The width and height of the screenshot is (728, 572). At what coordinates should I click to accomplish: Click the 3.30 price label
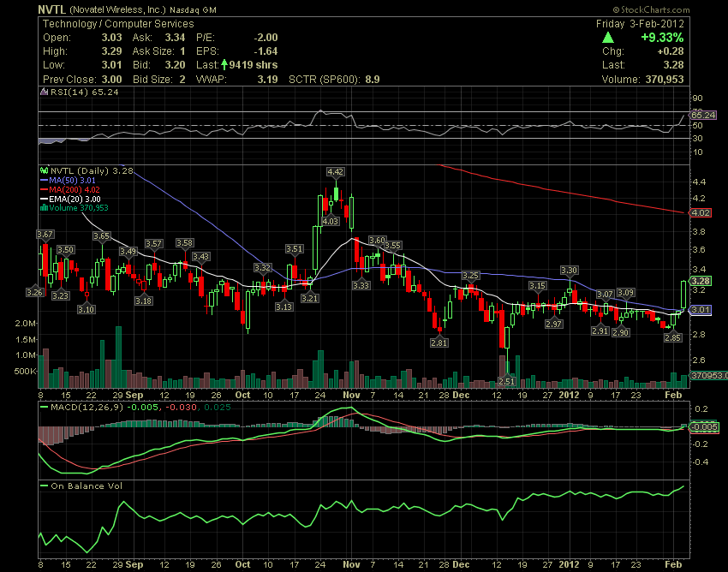click(569, 271)
